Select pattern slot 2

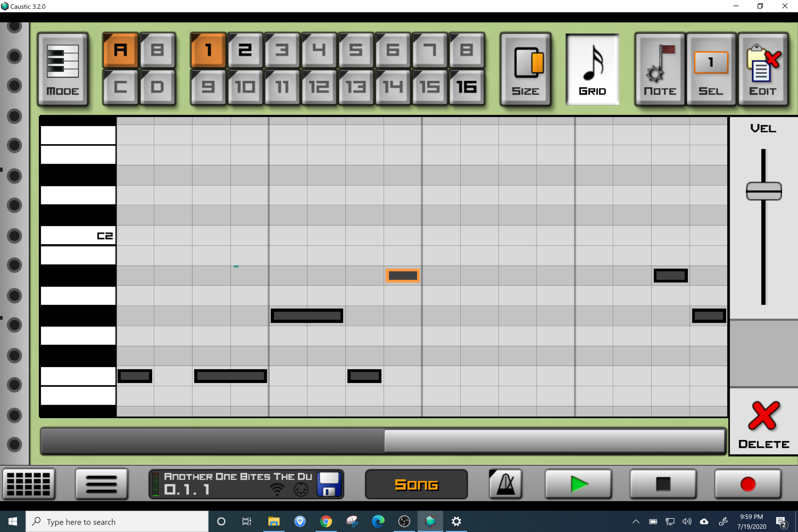pos(245,50)
